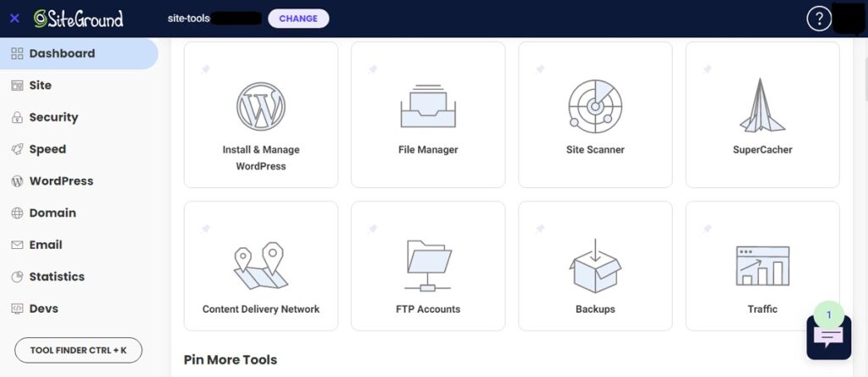Open the FTP Accounts folder icon
868x377 pixels.
pyautogui.click(x=428, y=266)
